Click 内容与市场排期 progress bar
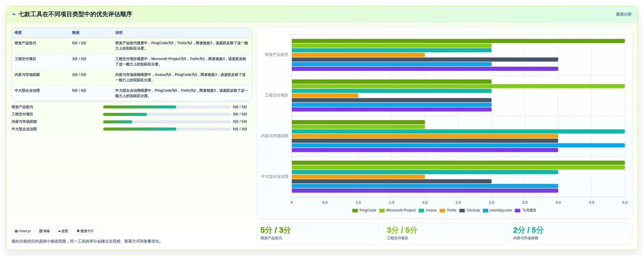The image size is (644, 256). 167,122
